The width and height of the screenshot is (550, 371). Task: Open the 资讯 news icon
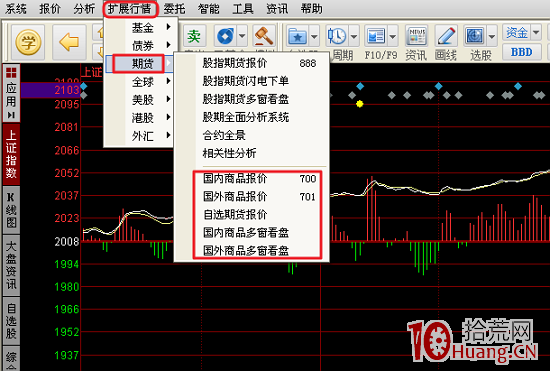pyautogui.click(x=416, y=36)
